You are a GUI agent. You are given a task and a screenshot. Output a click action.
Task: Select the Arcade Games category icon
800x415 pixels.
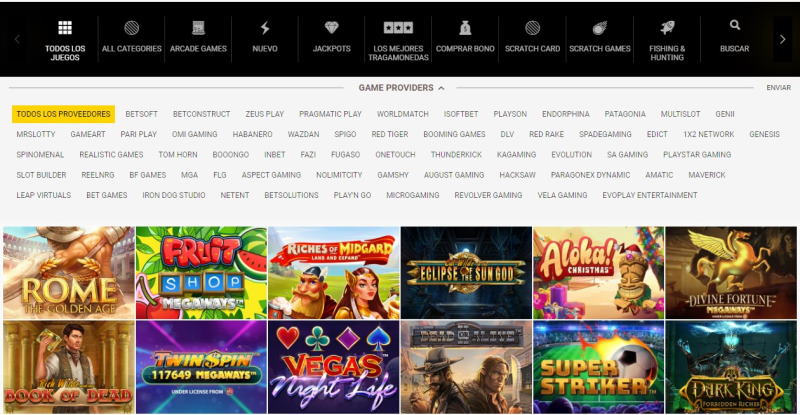[198, 28]
